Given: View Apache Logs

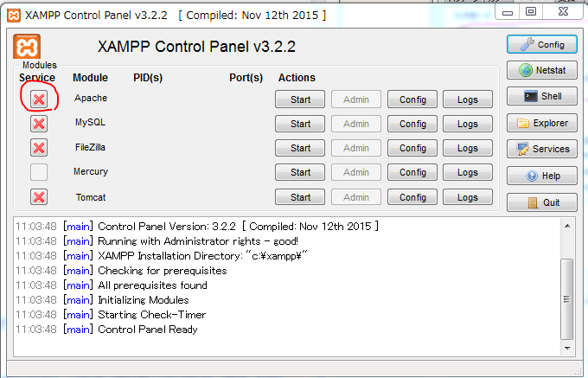Looking at the screenshot, I should (468, 99).
